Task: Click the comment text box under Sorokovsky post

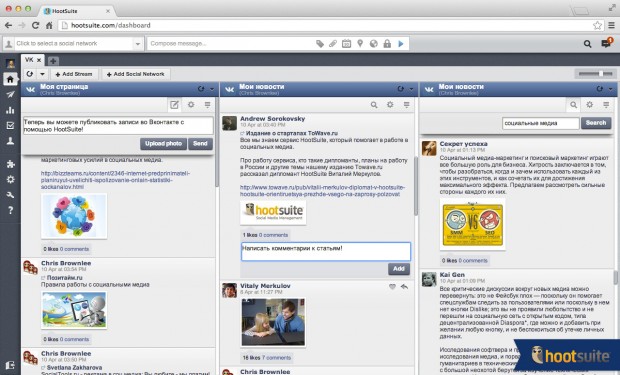Action: [x=326, y=252]
